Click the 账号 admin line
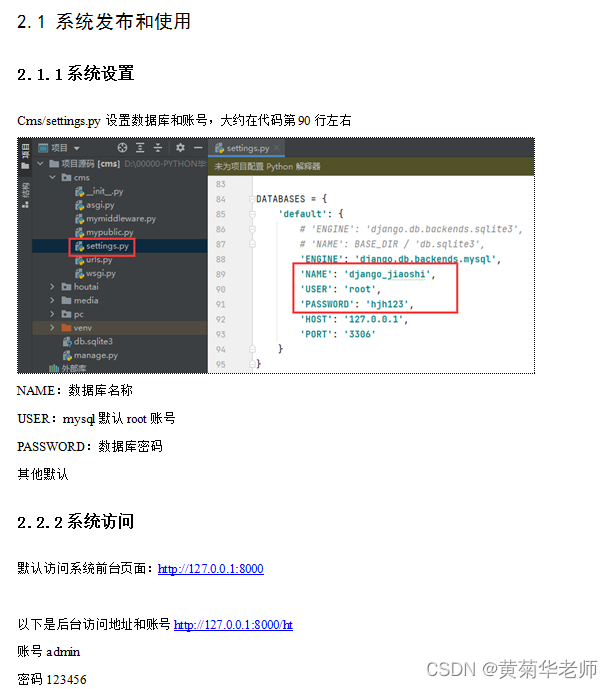 click(49, 651)
